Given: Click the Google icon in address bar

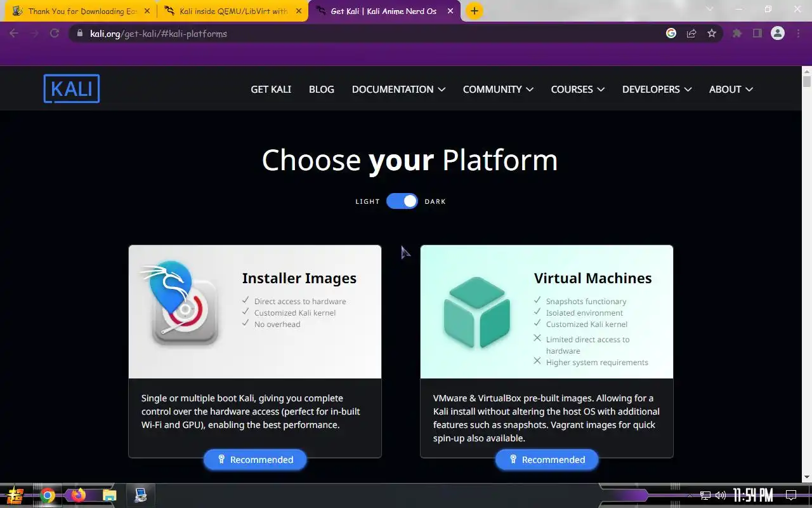Looking at the screenshot, I should (671, 34).
